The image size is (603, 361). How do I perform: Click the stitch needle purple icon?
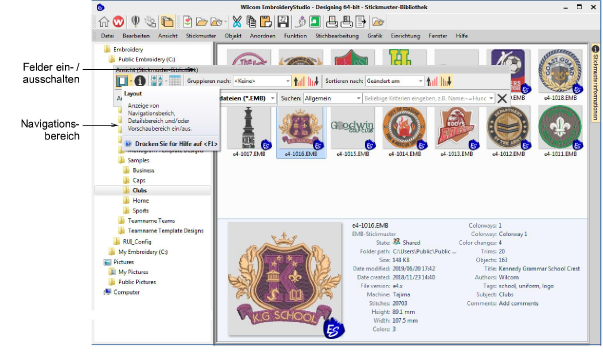click(x=301, y=22)
